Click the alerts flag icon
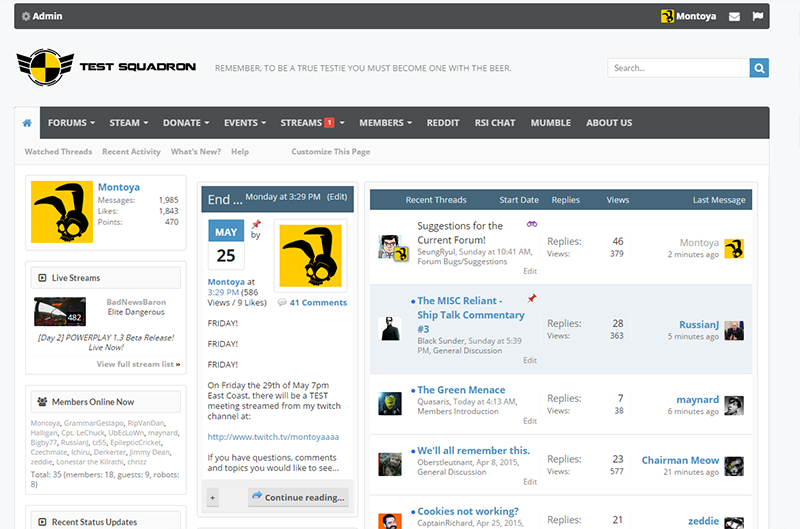The width and height of the screenshot is (800, 529). 758,17
